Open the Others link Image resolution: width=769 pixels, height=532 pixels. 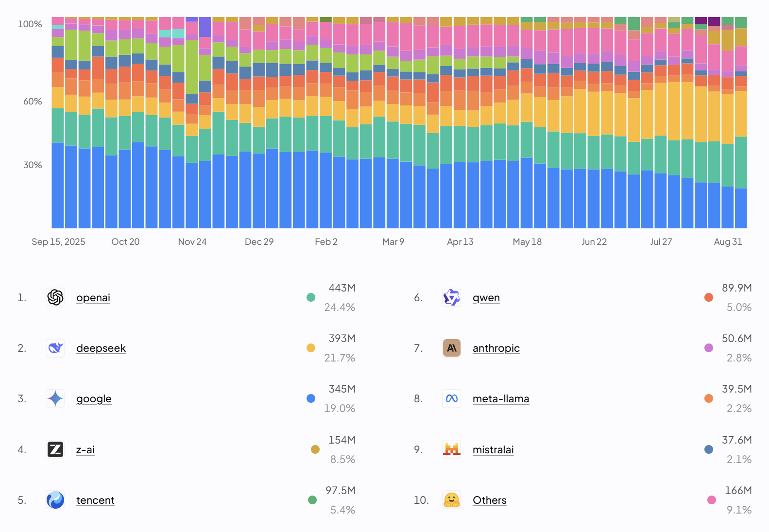point(490,500)
